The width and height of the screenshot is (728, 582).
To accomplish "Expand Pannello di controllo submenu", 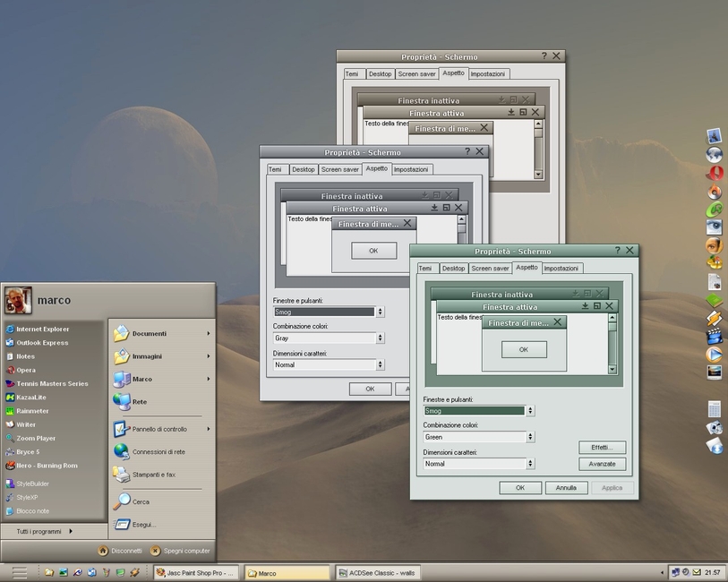I will coord(209,429).
